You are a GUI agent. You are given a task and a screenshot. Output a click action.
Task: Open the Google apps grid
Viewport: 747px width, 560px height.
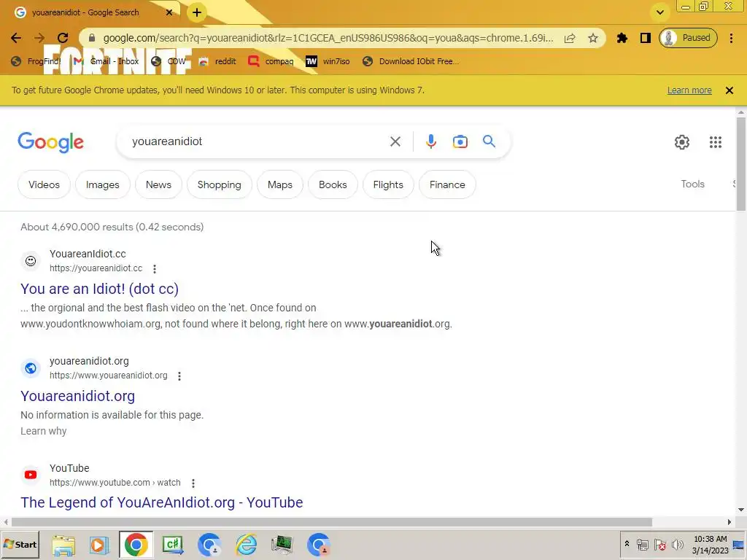click(x=715, y=142)
